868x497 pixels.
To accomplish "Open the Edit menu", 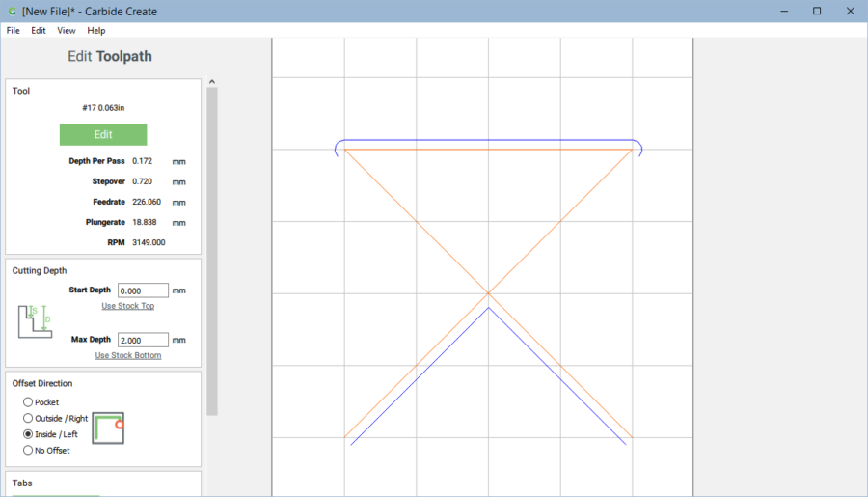I will [x=39, y=31].
